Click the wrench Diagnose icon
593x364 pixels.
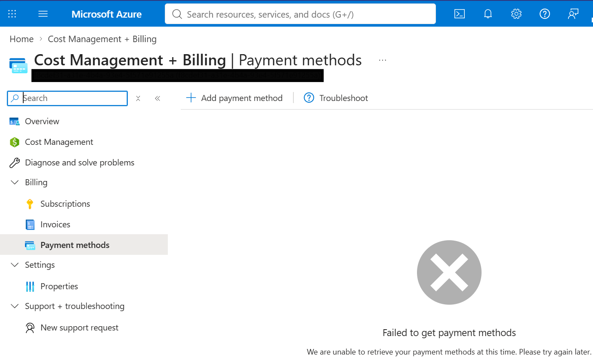[15, 163]
